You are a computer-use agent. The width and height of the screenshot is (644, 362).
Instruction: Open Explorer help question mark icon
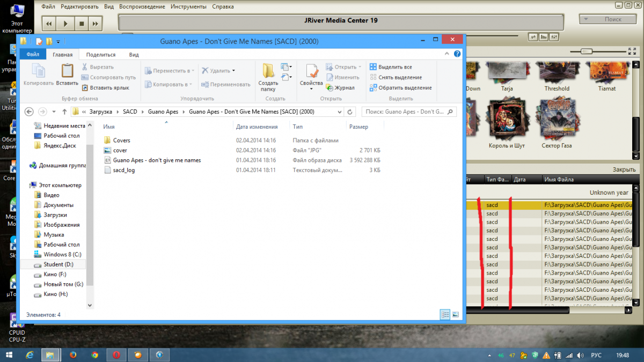click(x=457, y=54)
